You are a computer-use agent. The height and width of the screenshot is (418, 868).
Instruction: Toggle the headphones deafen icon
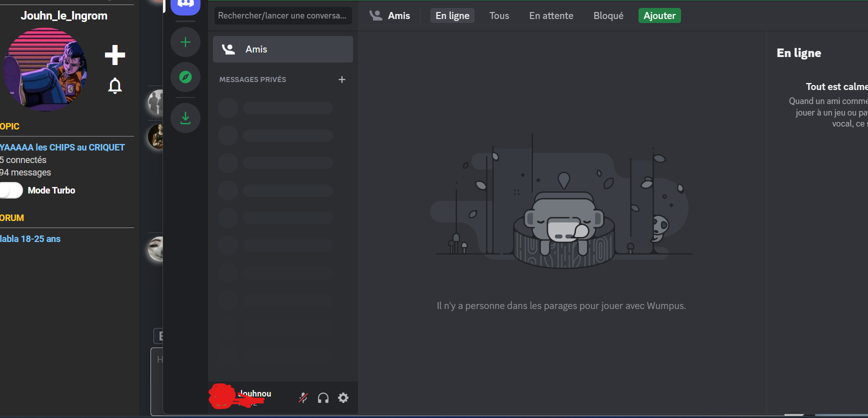pyautogui.click(x=323, y=398)
